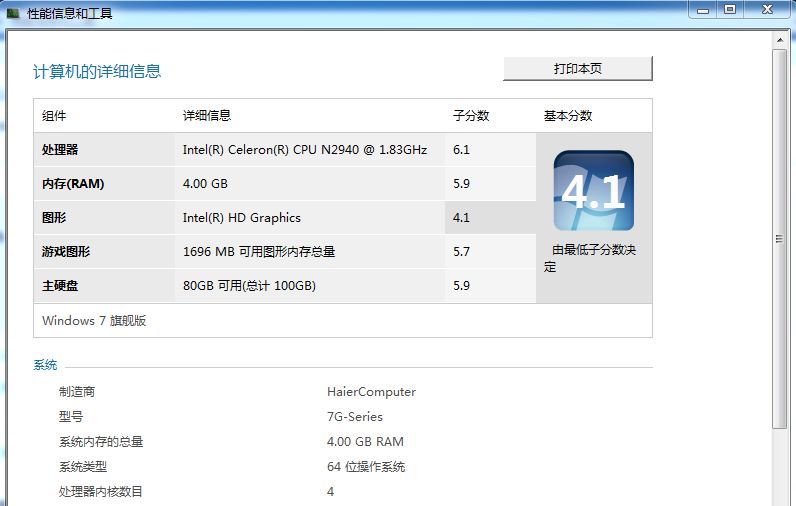Select the 处理器 row label

[x=60, y=150]
